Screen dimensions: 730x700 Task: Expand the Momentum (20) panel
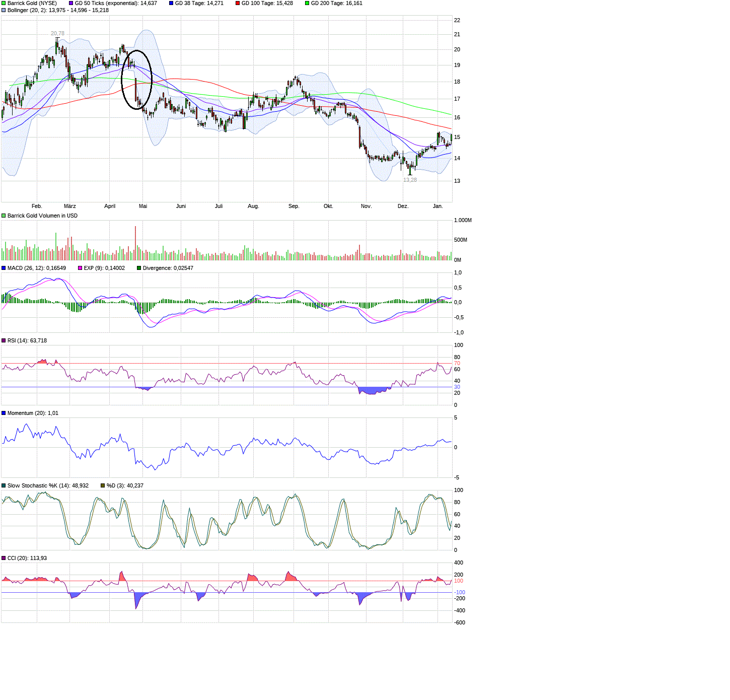click(x=4, y=413)
